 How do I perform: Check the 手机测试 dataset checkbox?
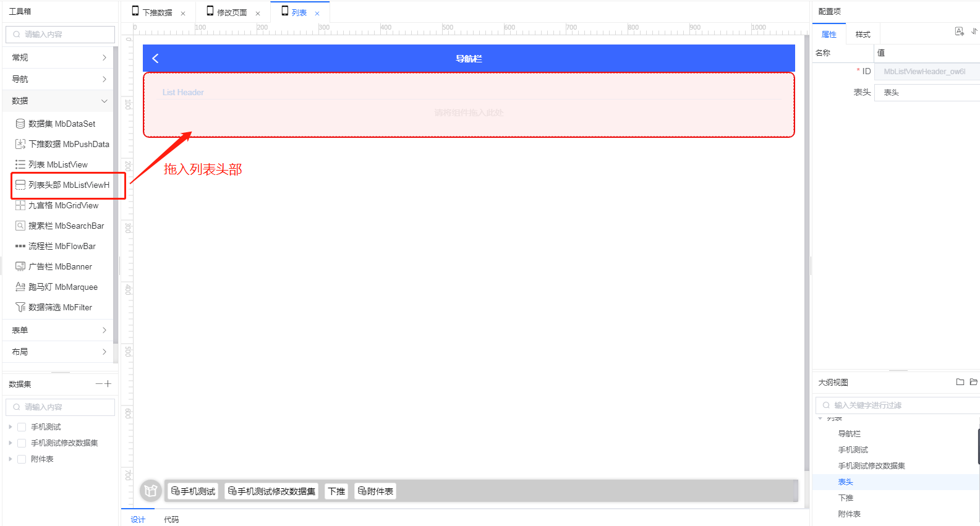(22, 427)
